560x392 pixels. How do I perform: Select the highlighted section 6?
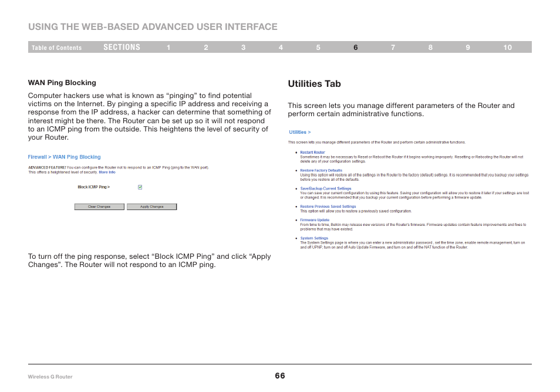(355, 48)
